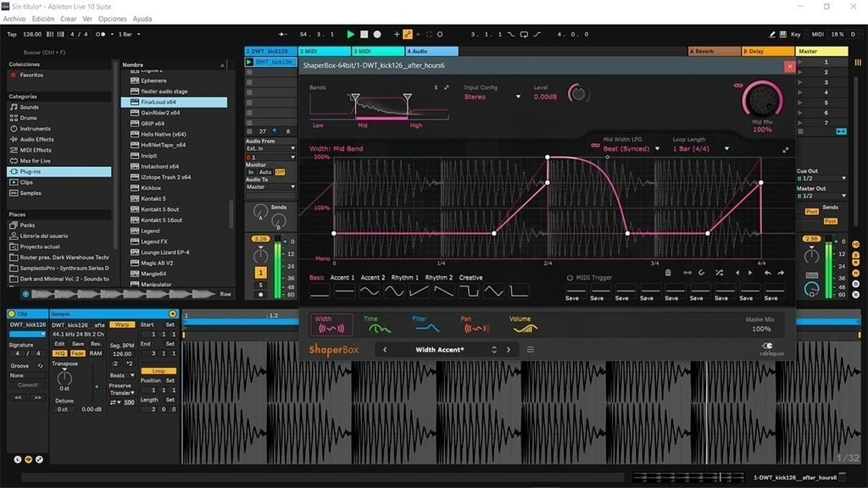868x488 pixels.
Task: Open the warp mode Beats dropdown
Action: point(122,375)
